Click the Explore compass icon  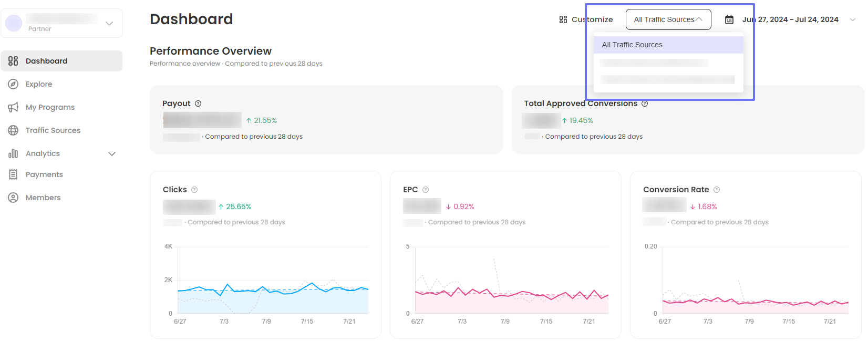coord(13,84)
